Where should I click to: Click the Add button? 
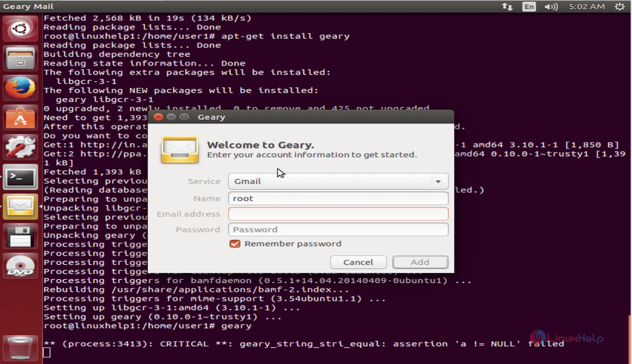[420, 262]
